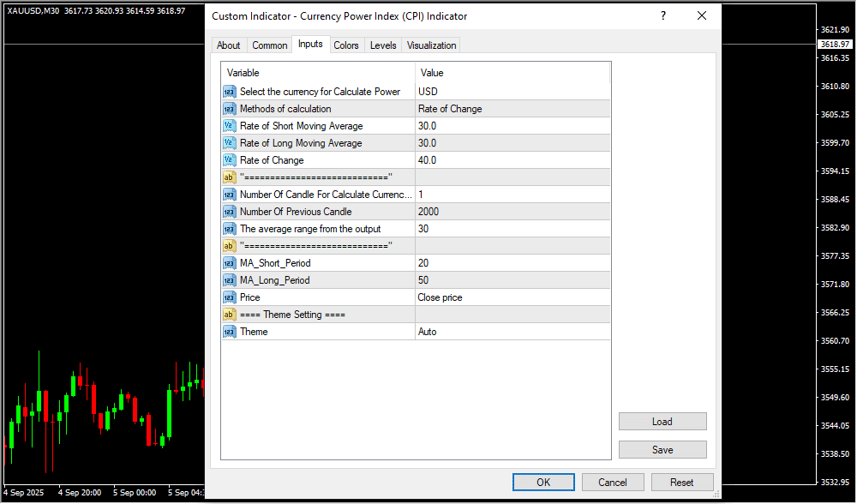Edit the MA_Long_Period value 50
857x504 pixels.
click(512, 280)
